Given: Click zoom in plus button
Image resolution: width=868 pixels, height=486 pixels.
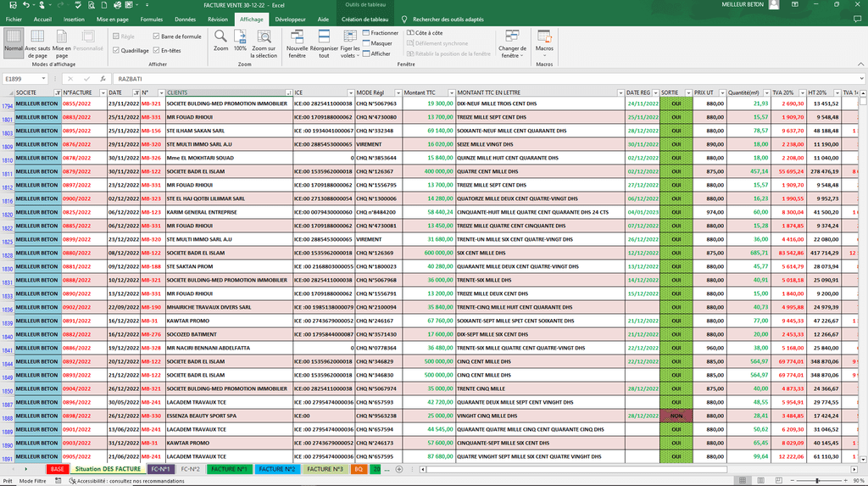Looking at the screenshot, I should 845,480.
